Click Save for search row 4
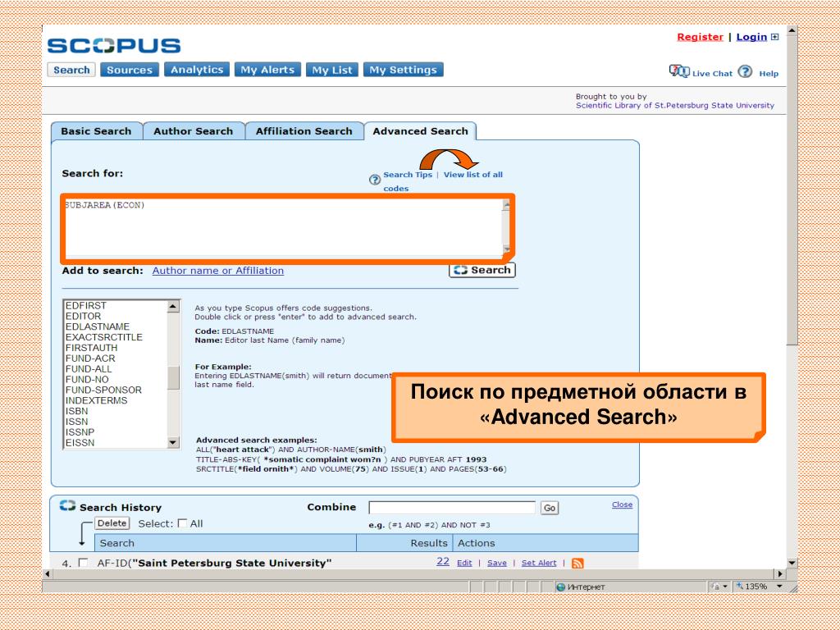 tap(497, 563)
